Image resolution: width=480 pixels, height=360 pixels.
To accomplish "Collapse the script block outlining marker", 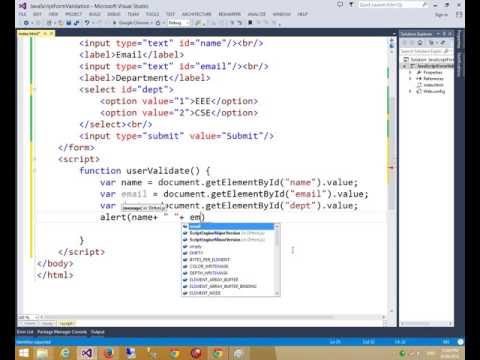I will click(34, 159).
